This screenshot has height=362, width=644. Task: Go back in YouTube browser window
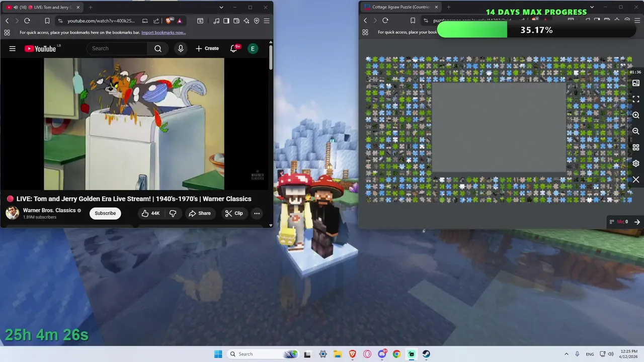[7, 21]
